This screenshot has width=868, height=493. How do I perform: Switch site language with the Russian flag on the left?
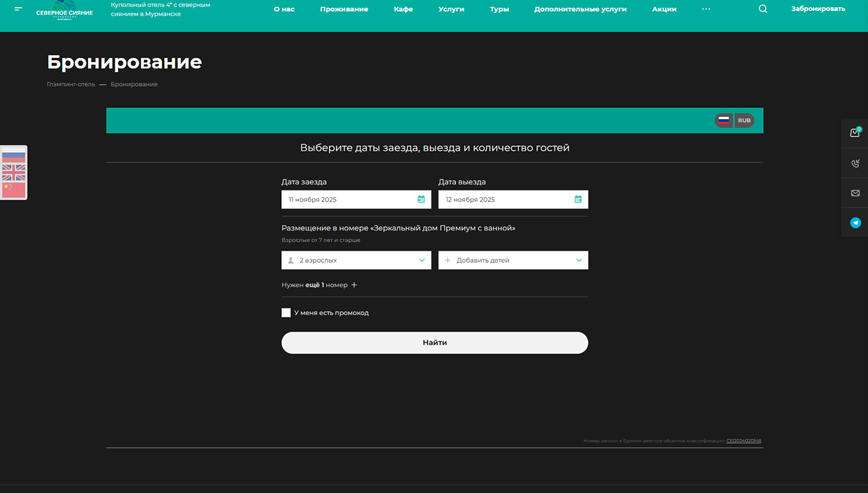click(x=14, y=156)
